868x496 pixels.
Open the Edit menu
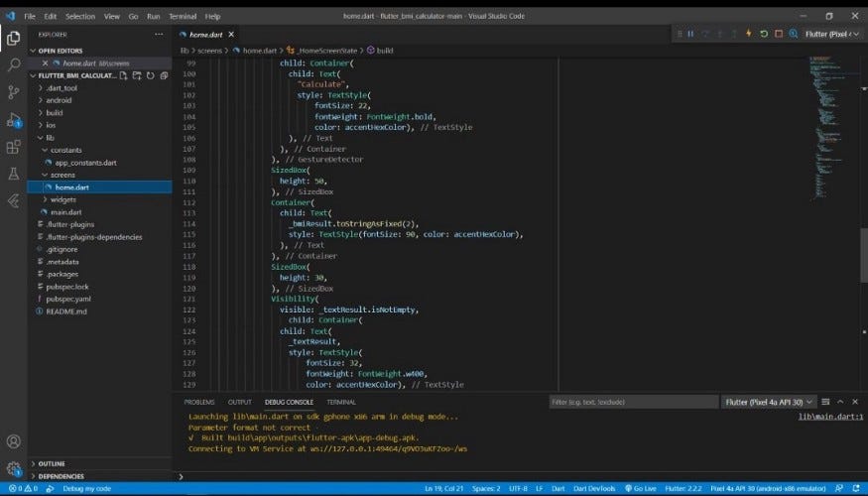[51, 16]
